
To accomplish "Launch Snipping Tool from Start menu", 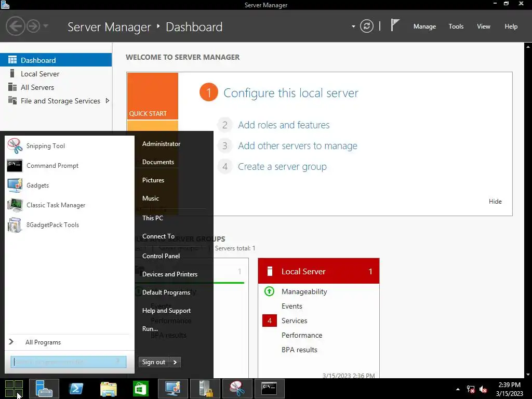I will coord(70,146).
